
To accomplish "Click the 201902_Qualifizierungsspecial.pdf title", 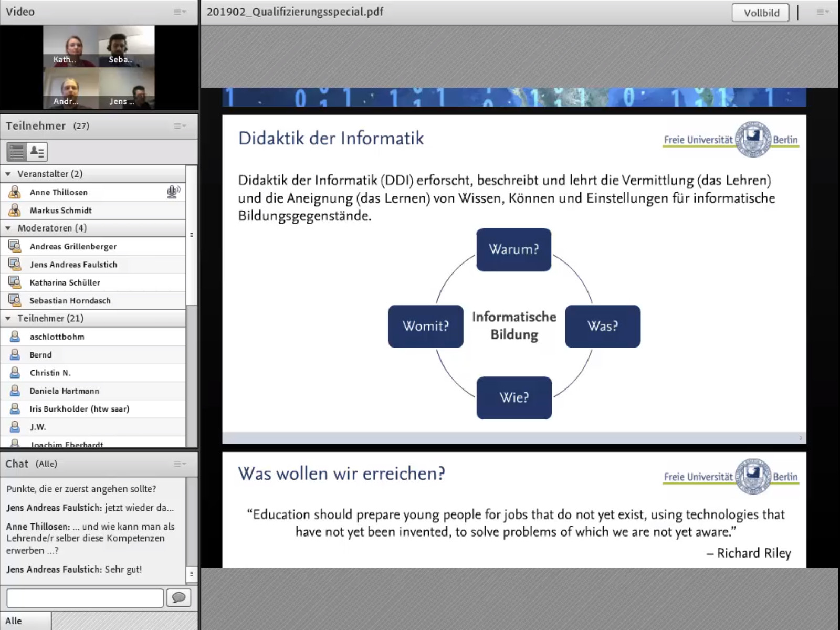I will coord(295,12).
